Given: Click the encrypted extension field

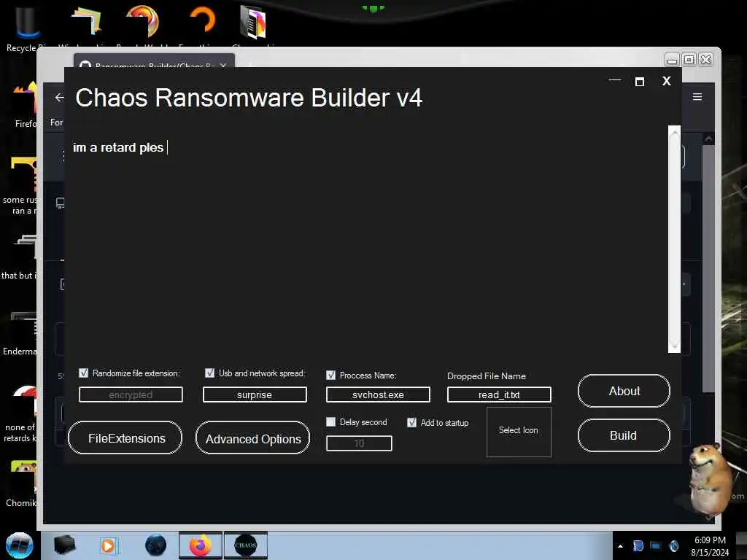Looking at the screenshot, I should 131,394.
